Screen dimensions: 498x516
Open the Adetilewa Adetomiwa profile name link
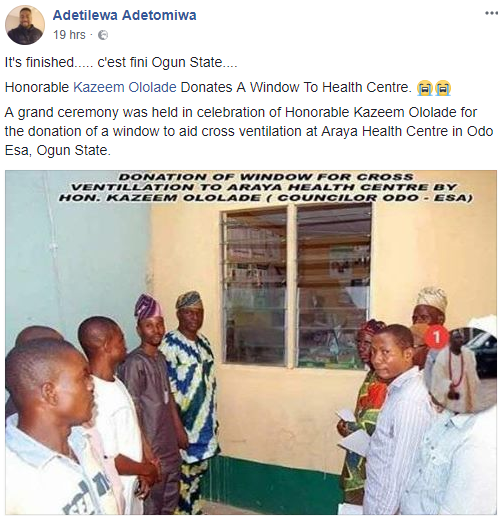(x=124, y=15)
